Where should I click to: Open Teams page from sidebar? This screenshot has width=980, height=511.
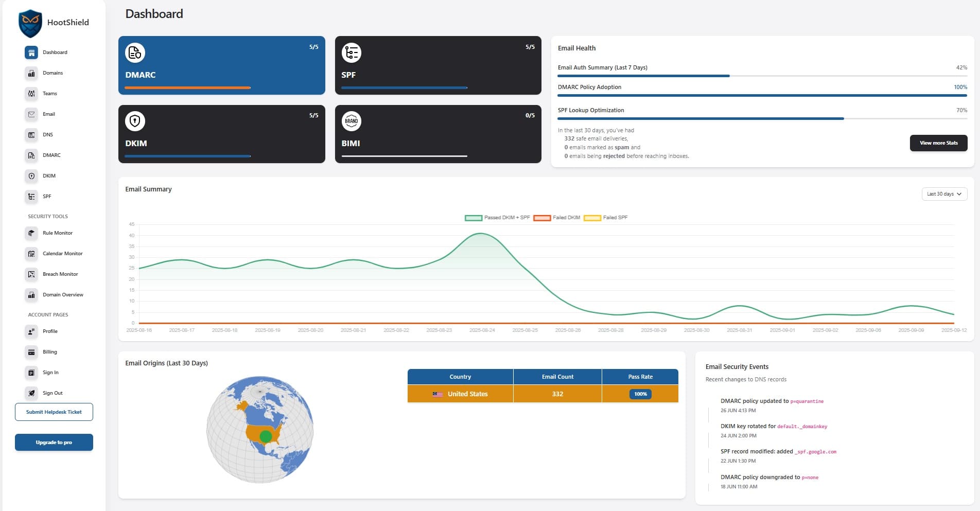49,94
